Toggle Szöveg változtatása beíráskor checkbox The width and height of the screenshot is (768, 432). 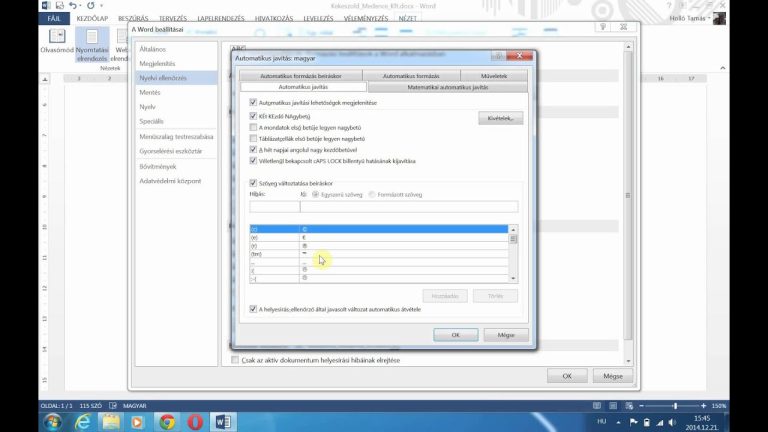[x=253, y=183]
